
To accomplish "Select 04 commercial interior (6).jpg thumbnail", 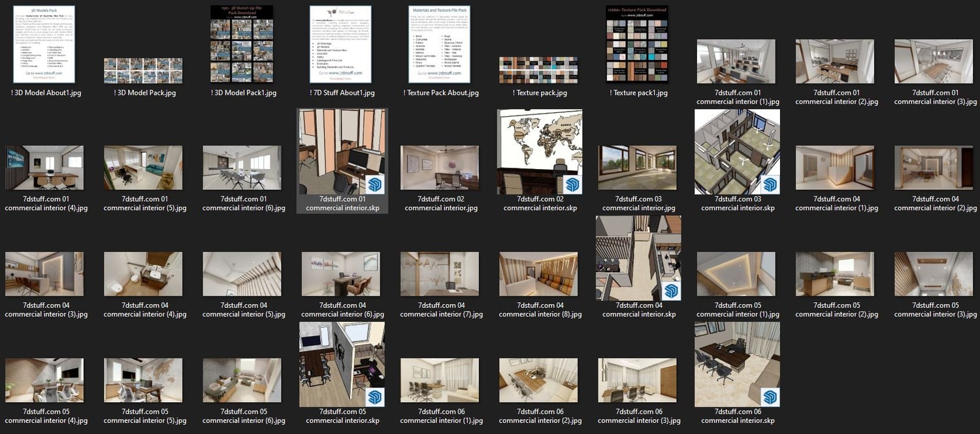I will [341, 274].
